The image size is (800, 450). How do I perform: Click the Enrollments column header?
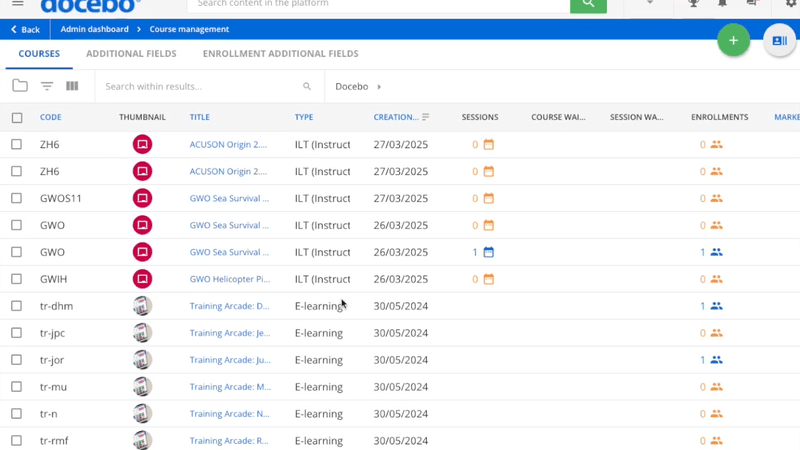pos(719,117)
